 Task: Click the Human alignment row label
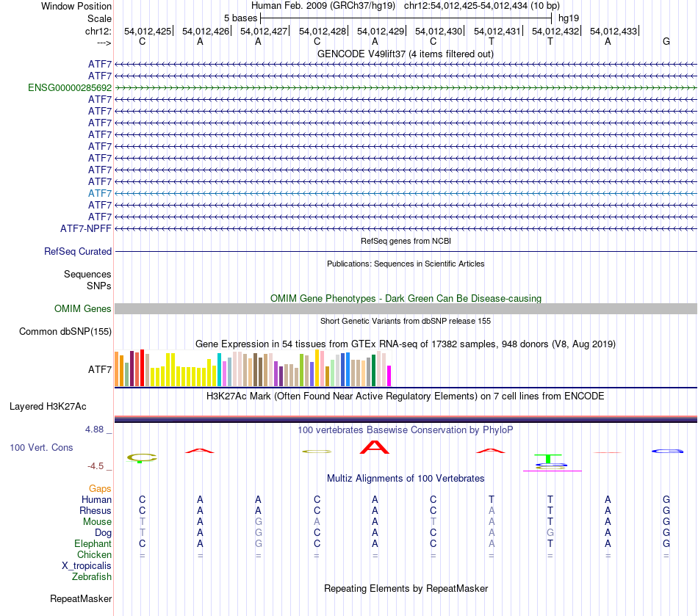pos(96,500)
